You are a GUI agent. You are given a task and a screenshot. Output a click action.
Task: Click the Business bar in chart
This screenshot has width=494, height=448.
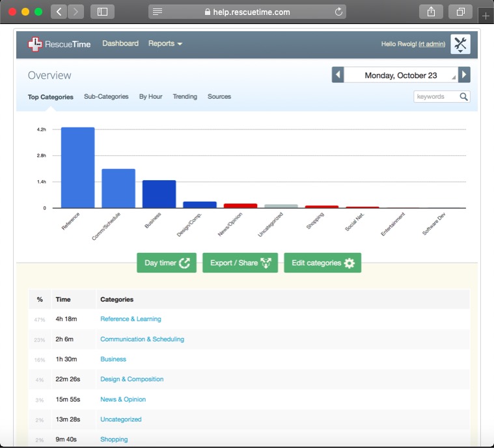coord(159,194)
